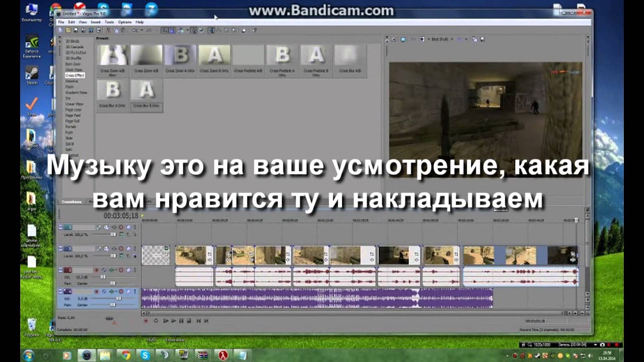Image resolution: width=644 pixels, height=362 pixels.
Task: Click the Undo toolbar icon
Action: (134, 30)
